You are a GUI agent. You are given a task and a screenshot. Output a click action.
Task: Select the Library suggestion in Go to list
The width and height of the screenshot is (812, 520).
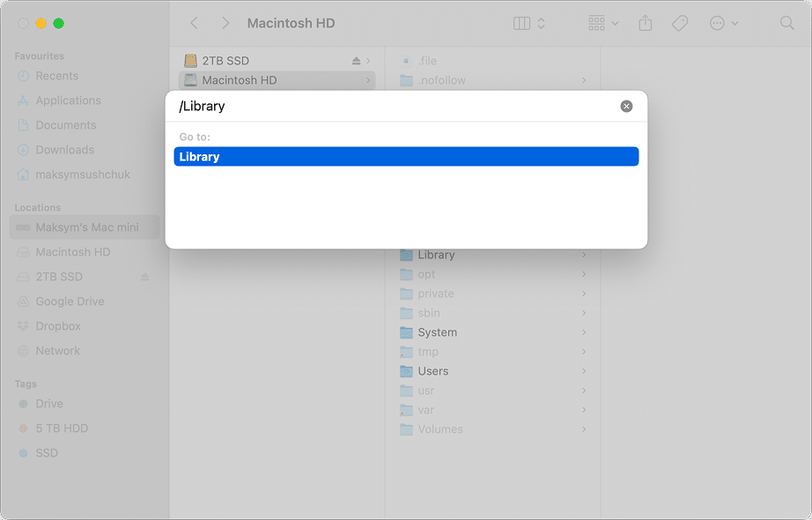point(406,157)
